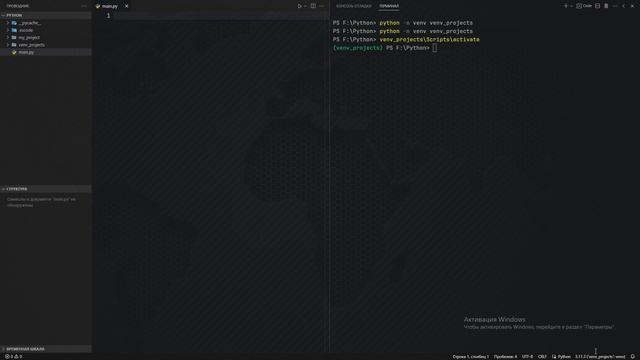640x360 pixels.
Task: Close the main.py editor tab
Action: (127, 6)
